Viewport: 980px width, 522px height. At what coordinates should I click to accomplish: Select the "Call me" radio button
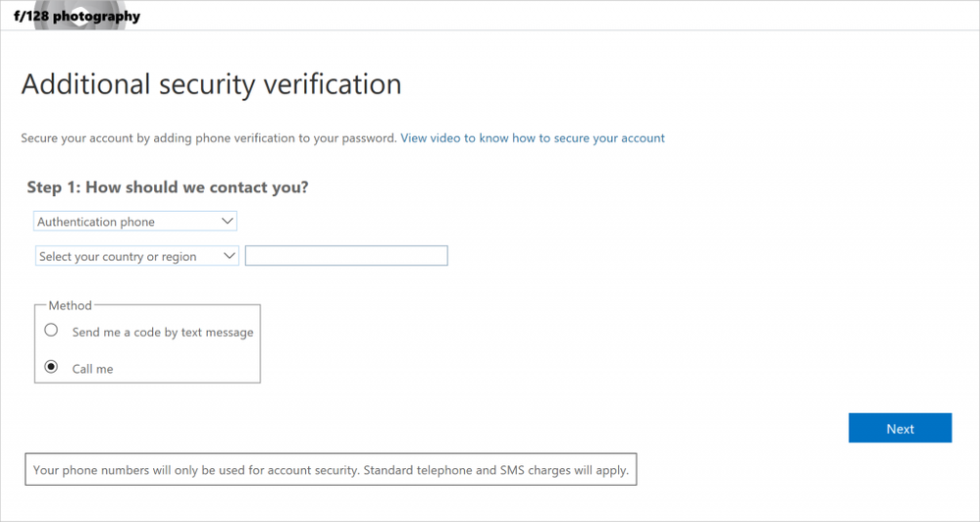tap(51, 367)
